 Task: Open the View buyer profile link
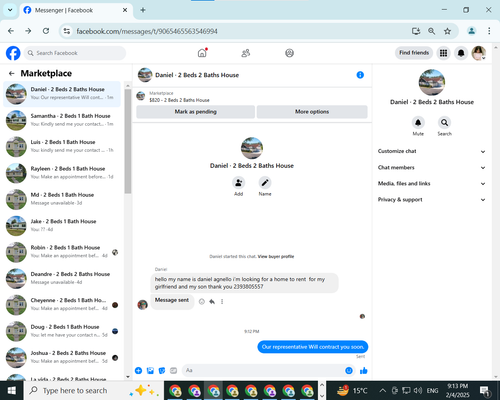point(276,257)
